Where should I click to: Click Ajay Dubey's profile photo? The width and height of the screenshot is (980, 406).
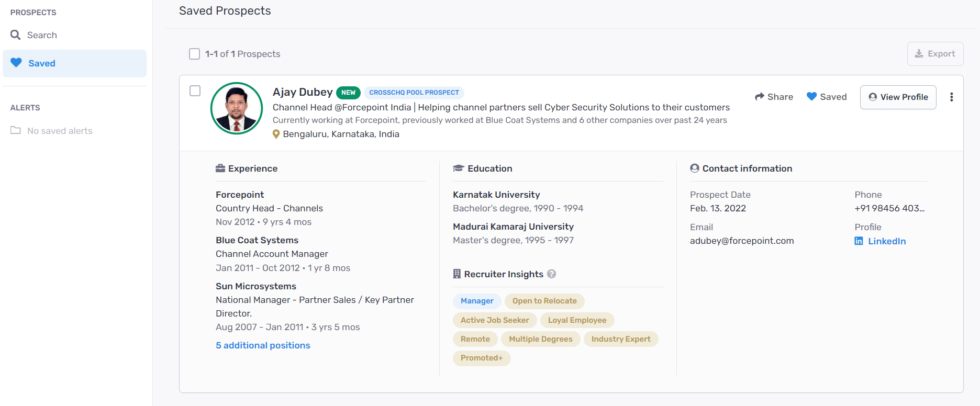pyautogui.click(x=237, y=108)
